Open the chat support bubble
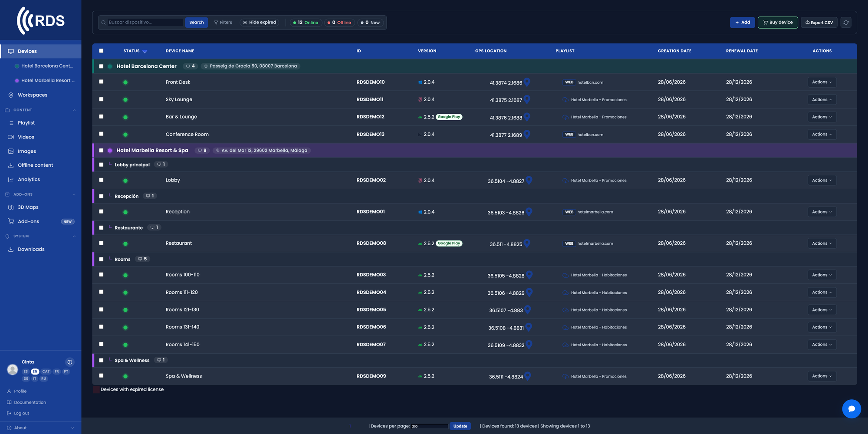The width and height of the screenshot is (868, 434). click(852, 409)
